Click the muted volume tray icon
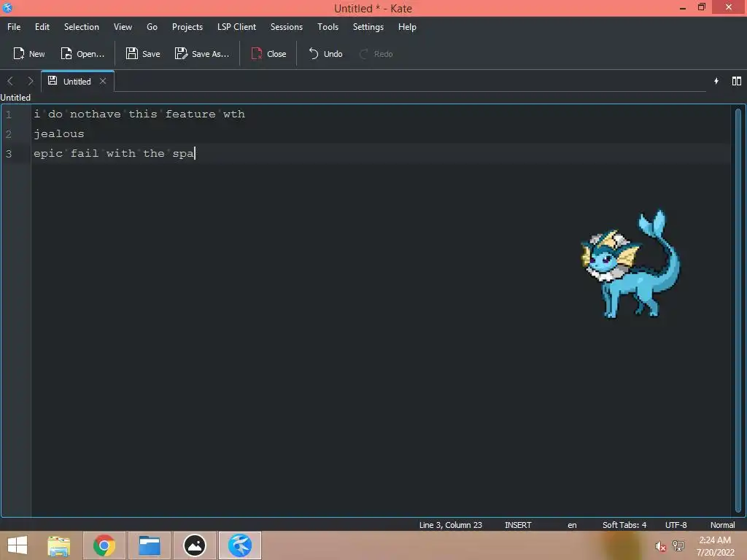This screenshot has width=747, height=560. coord(660,546)
